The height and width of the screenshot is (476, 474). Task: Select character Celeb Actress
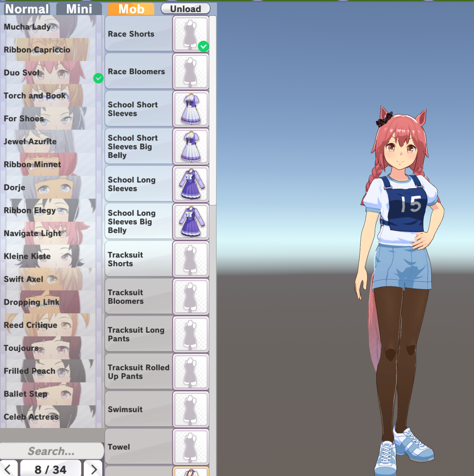point(52,417)
